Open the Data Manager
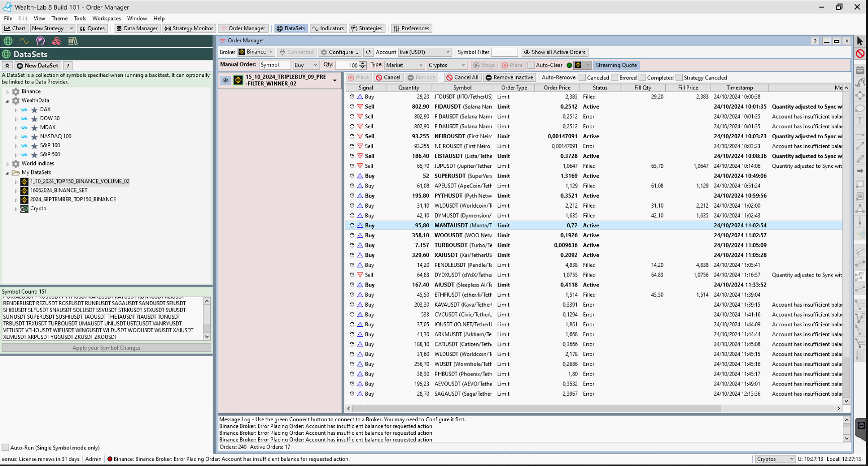The image size is (868, 466). tap(137, 29)
